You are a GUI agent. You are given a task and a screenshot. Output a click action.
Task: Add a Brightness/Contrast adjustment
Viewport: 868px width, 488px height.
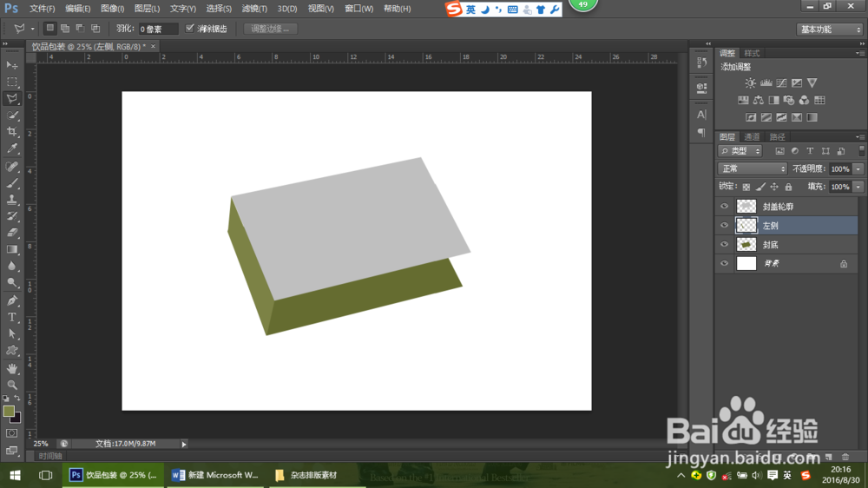point(750,83)
